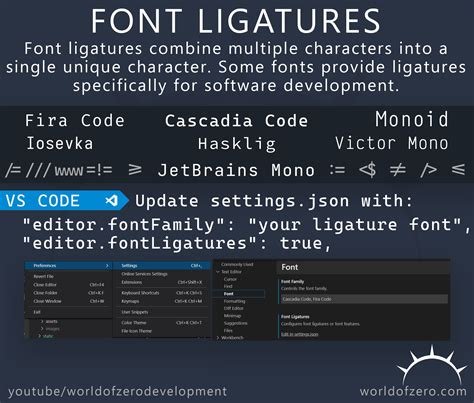
Task: Click the FONT LIGATURES title
Action: click(x=236, y=21)
